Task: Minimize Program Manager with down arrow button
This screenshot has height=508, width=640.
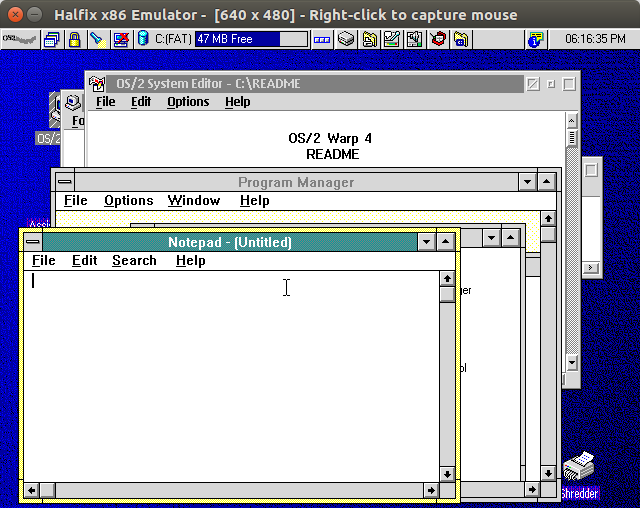Action: pyautogui.click(x=527, y=182)
